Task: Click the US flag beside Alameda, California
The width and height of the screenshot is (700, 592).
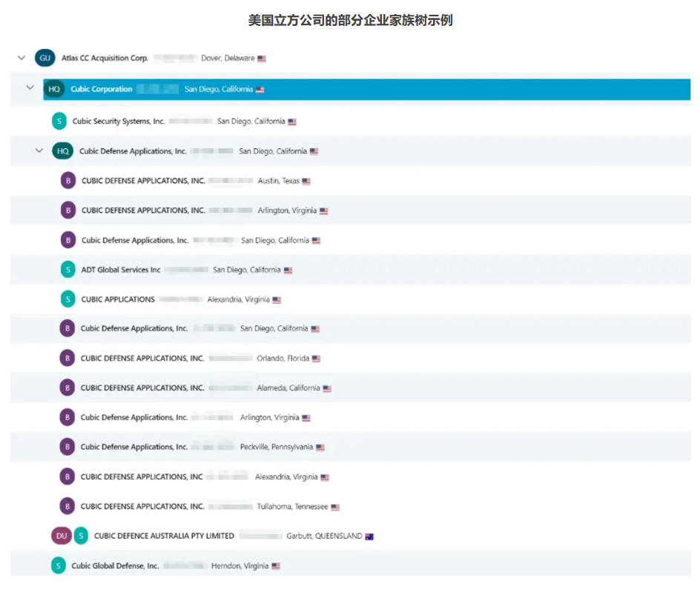Action: pyautogui.click(x=327, y=388)
